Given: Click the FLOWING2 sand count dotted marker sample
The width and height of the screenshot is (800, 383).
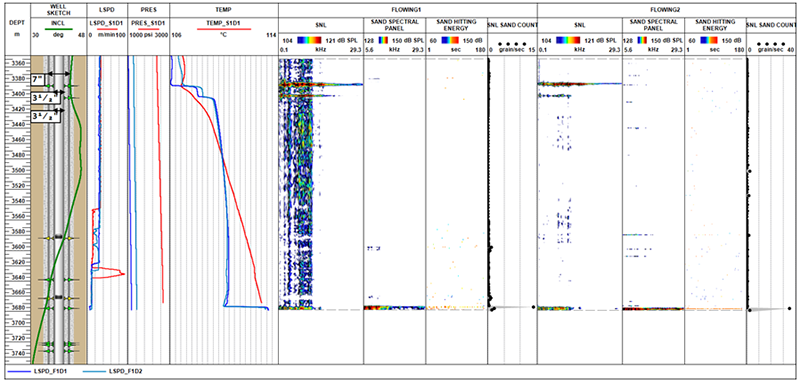Looking at the screenshot, I should [x=771, y=44].
